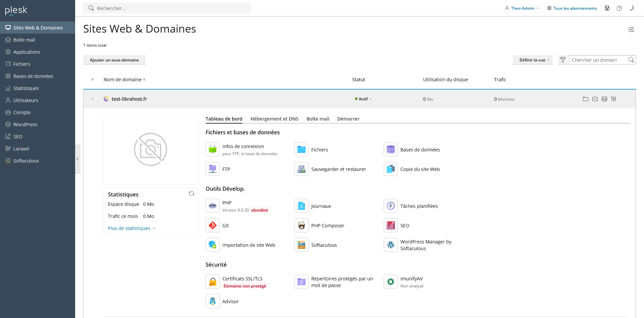Open PHP settings via the php icon
This screenshot has width=644, height=318.
tap(212, 206)
